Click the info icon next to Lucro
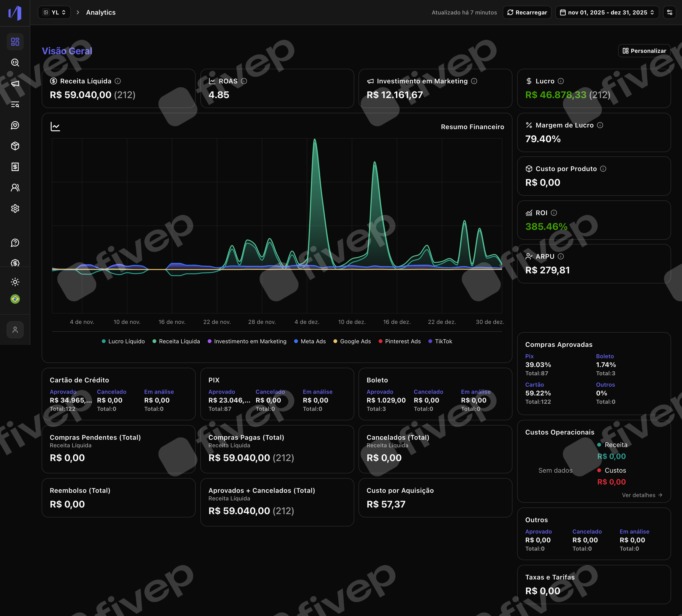 tap(561, 81)
